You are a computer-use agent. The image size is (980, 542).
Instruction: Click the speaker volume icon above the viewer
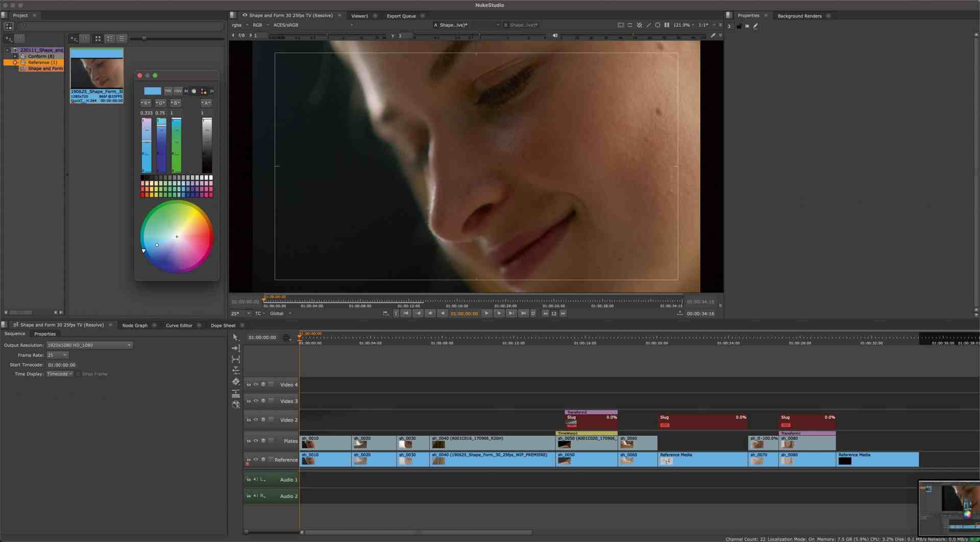(x=555, y=35)
